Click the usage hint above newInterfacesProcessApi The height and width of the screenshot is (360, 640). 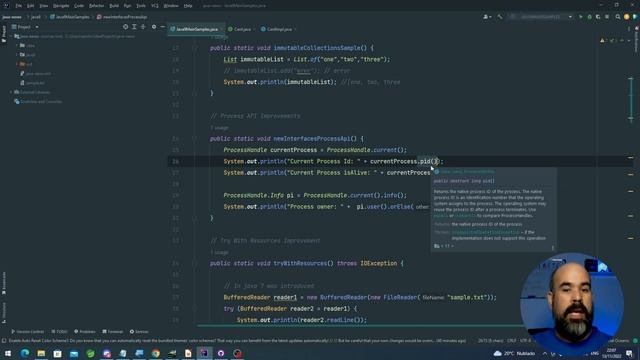pos(219,128)
